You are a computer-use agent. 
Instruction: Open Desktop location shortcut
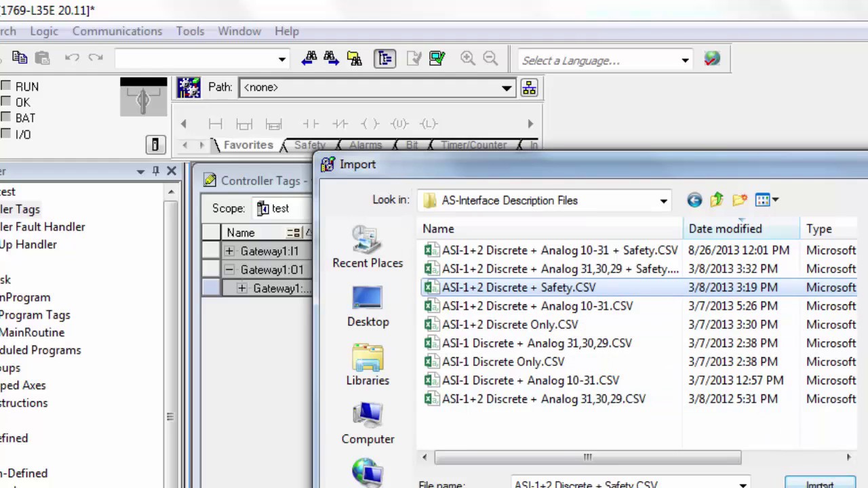368,306
